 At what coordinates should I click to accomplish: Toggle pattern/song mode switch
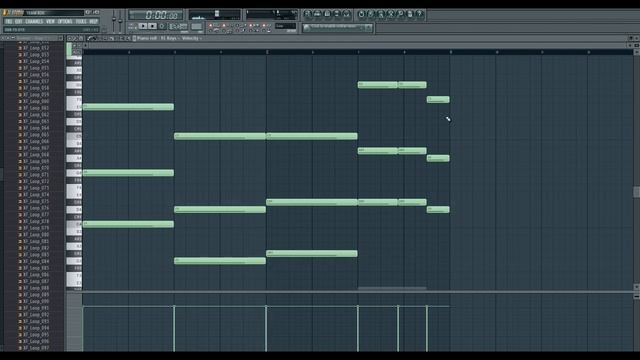tap(132, 26)
